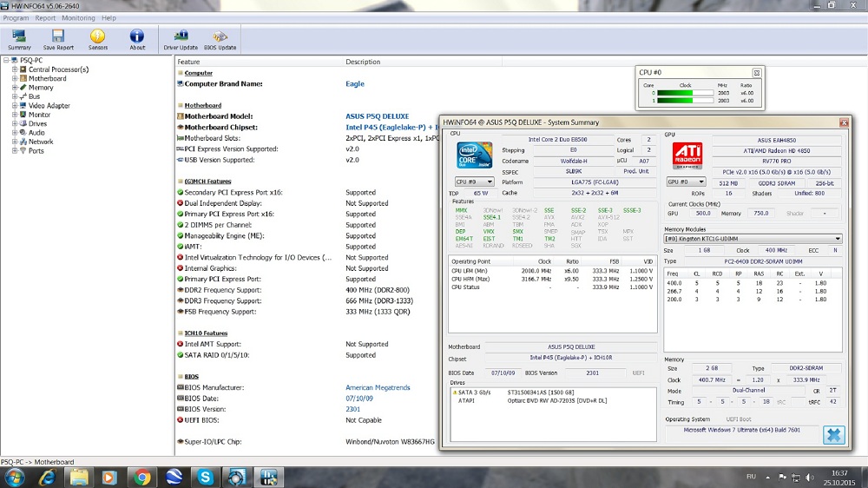The image size is (868, 488).
Task: Open the Monitoring menu
Action: tap(78, 17)
